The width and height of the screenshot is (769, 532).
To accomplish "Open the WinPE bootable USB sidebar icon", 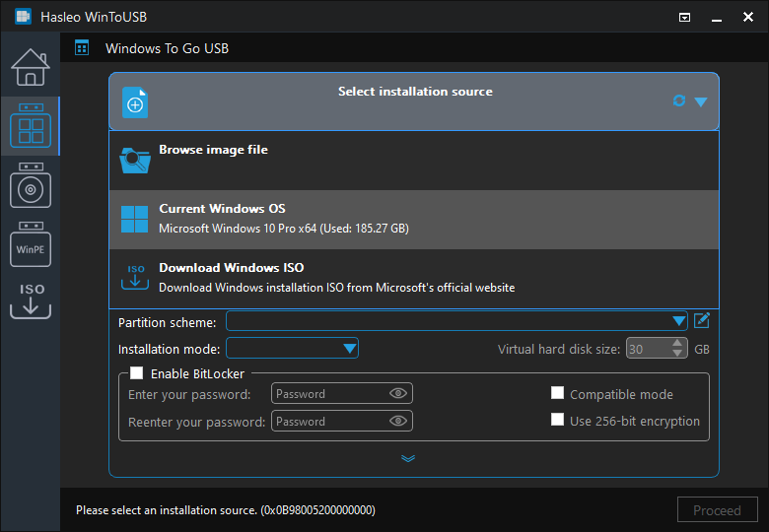I will pyautogui.click(x=31, y=244).
